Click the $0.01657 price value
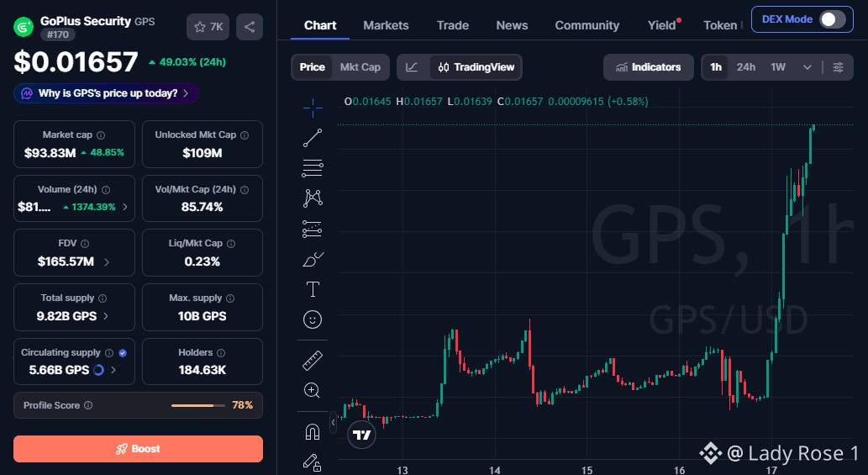The width and height of the screenshot is (868, 475). (76, 61)
